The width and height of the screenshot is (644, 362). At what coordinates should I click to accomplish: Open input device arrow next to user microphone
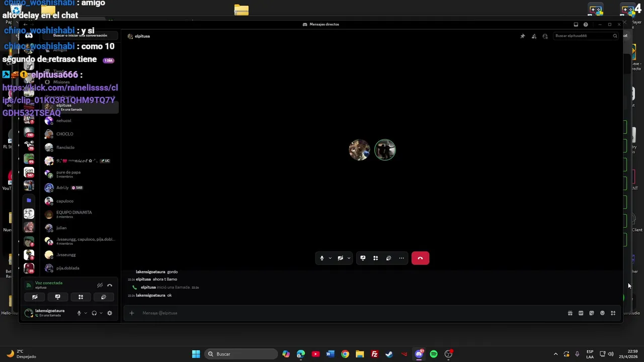coord(85,313)
